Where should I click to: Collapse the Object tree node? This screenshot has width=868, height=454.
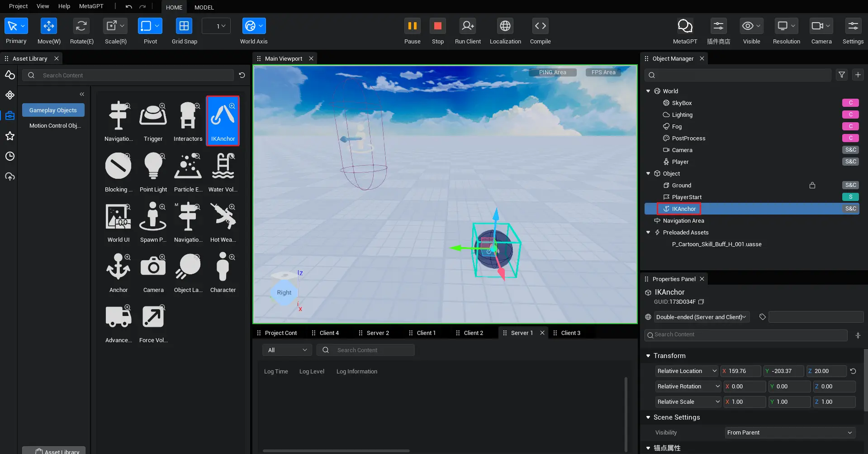tap(648, 173)
